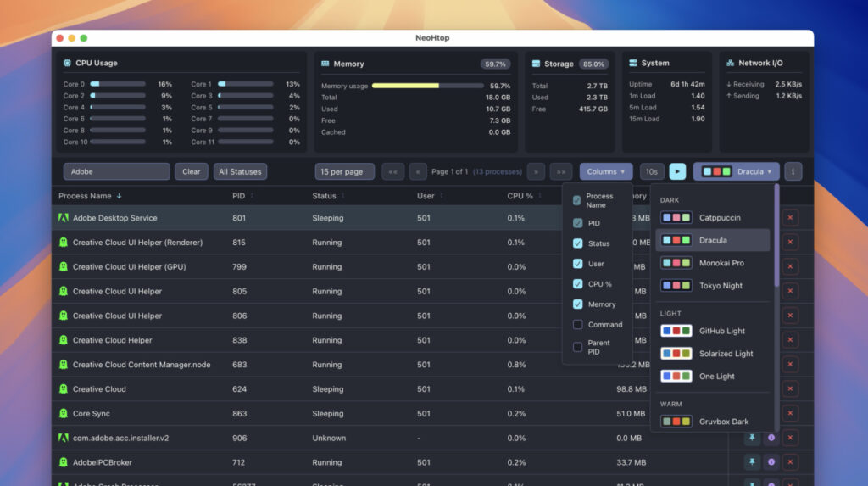The width and height of the screenshot is (868, 486).
Task: Show info for AdobeIPCBroker process
Action: [771, 462]
